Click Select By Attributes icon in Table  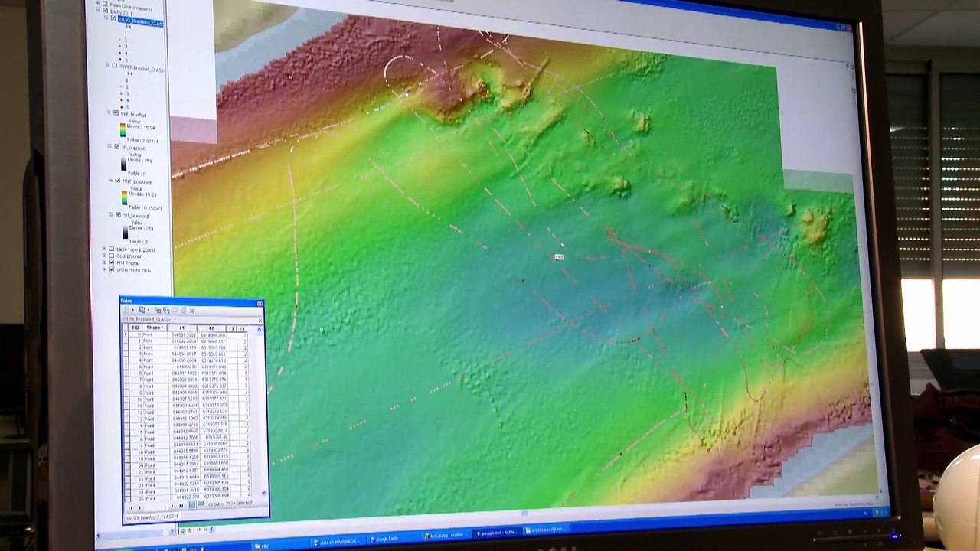157,310
